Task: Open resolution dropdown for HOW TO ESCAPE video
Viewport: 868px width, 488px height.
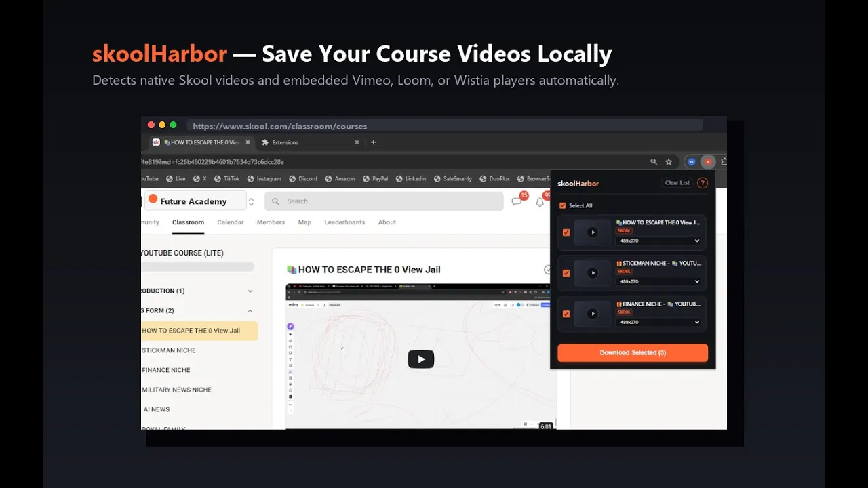Action: coord(658,241)
